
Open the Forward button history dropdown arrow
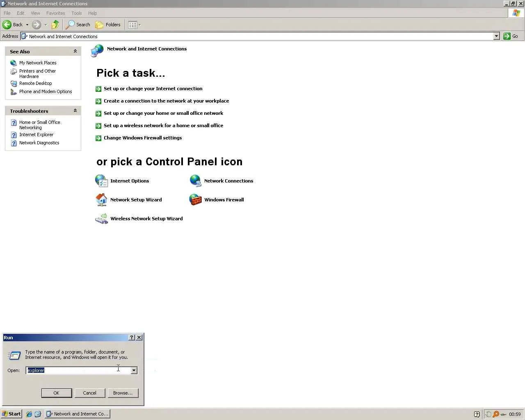point(46,25)
